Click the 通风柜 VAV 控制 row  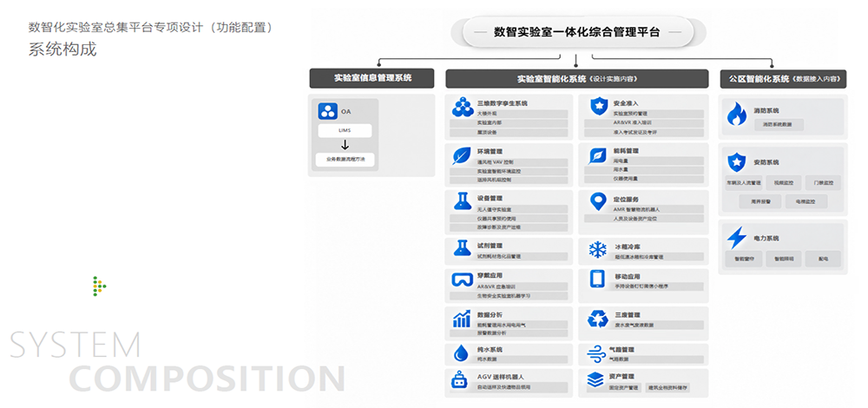(509, 162)
